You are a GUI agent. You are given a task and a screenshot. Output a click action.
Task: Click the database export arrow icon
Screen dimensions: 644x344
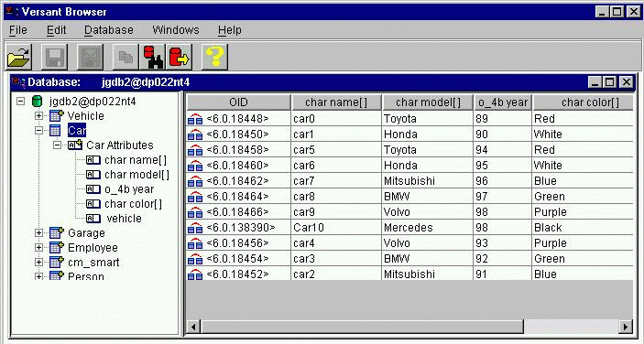[179, 57]
